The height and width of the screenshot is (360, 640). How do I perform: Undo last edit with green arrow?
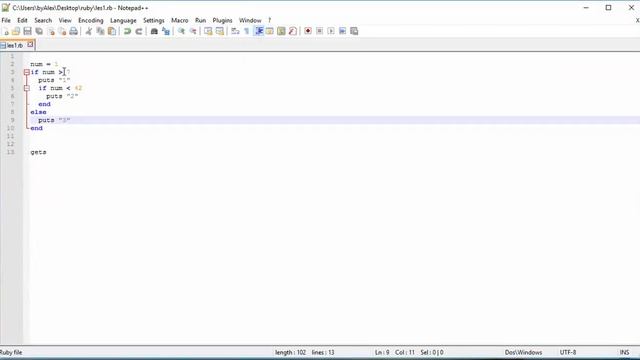(127, 31)
